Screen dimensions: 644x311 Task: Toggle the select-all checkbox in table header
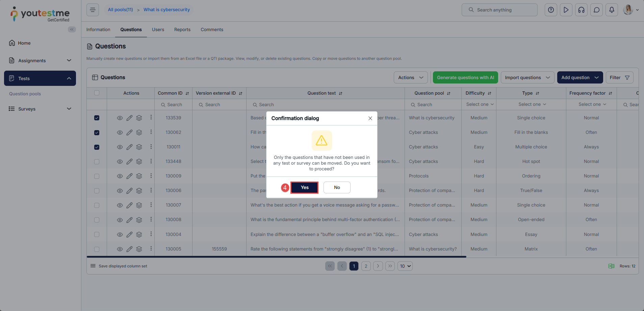tap(97, 93)
